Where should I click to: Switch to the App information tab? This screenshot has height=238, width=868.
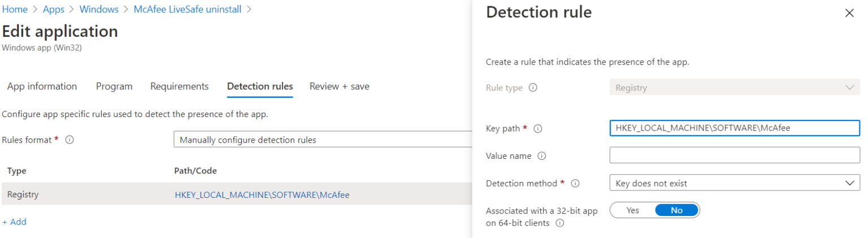click(42, 86)
